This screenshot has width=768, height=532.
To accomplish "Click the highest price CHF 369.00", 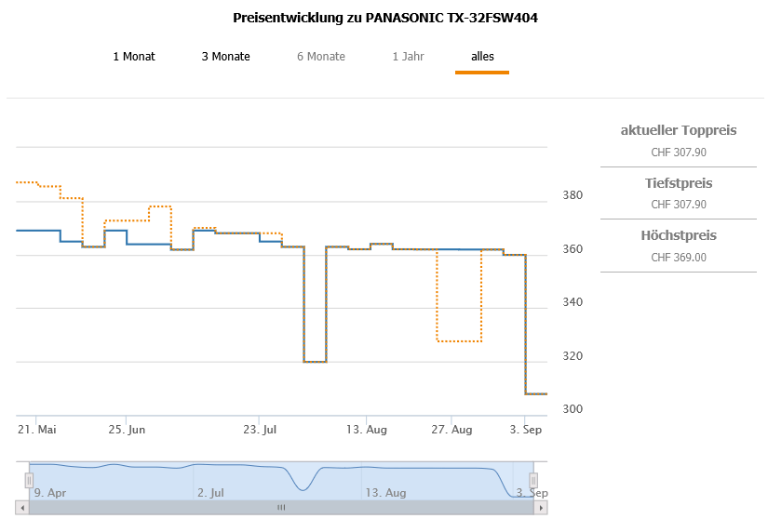I will point(679,258).
